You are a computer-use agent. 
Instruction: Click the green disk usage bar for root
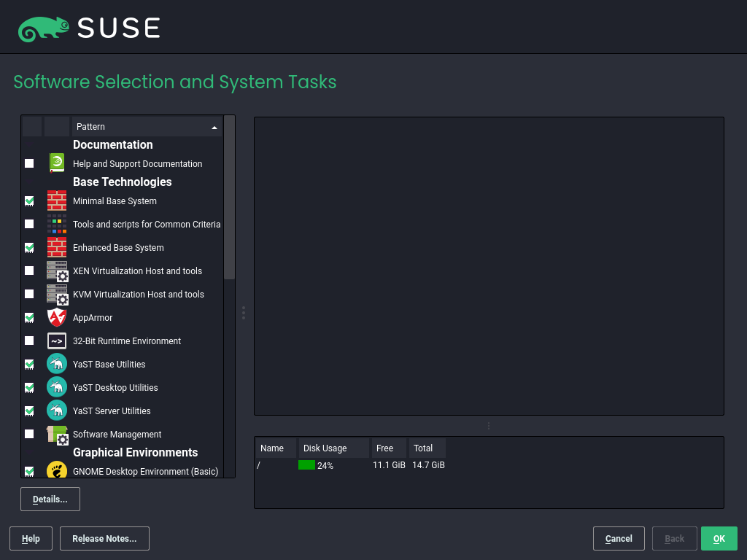(x=306, y=465)
